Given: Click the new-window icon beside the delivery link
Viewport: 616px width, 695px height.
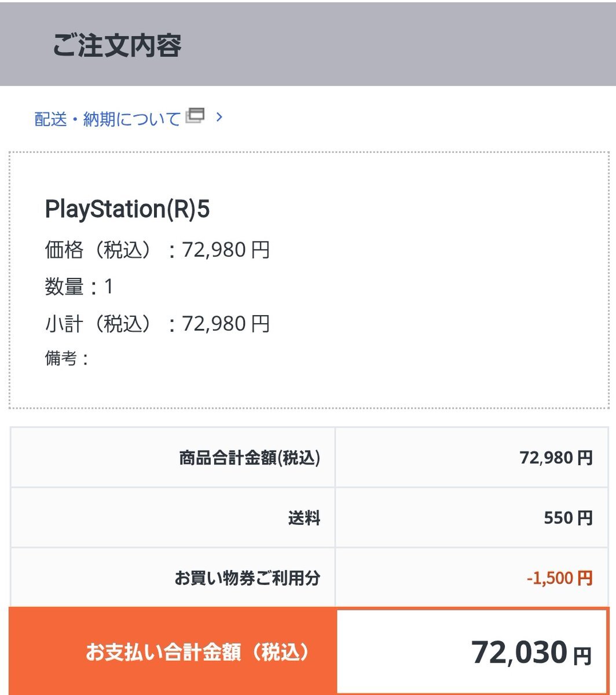Looking at the screenshot, I should [195, 116].
